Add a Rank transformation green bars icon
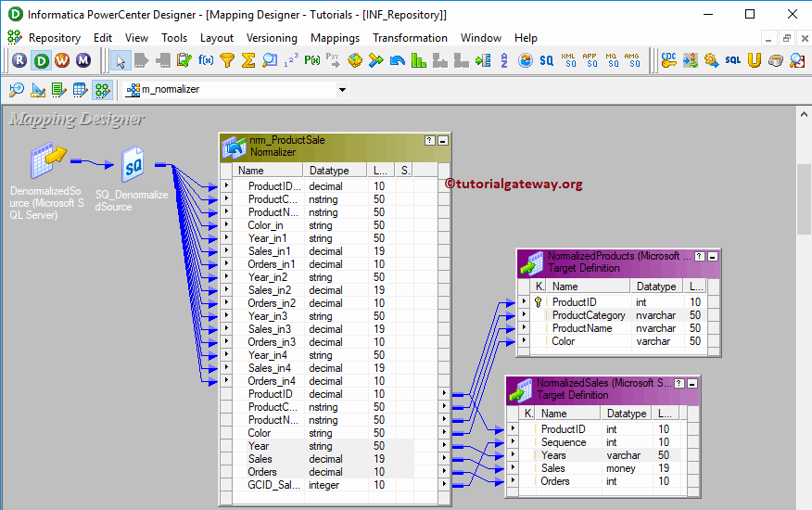This screenshot has width=812, height=510. [x=418, y=60]
